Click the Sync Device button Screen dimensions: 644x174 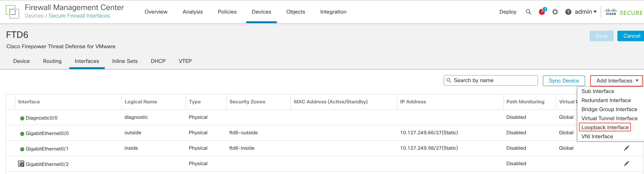point(564,80)
